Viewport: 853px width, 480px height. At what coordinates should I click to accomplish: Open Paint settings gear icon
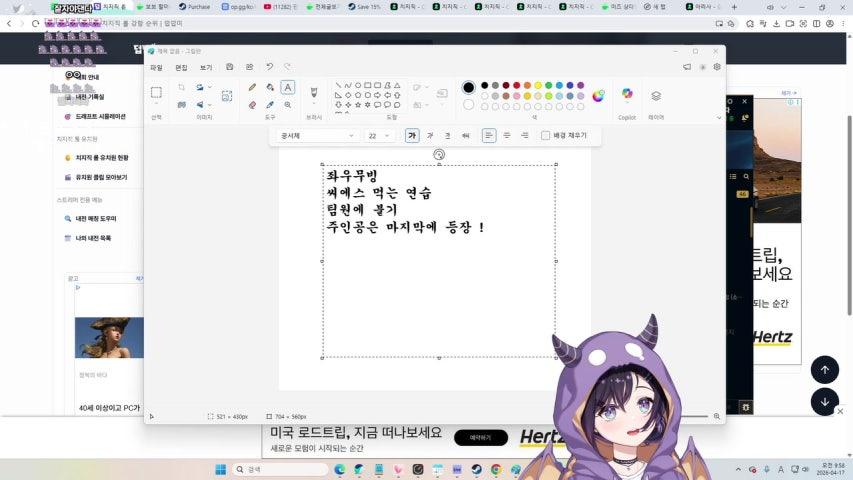pyautogui.click(x=717, y=67)
